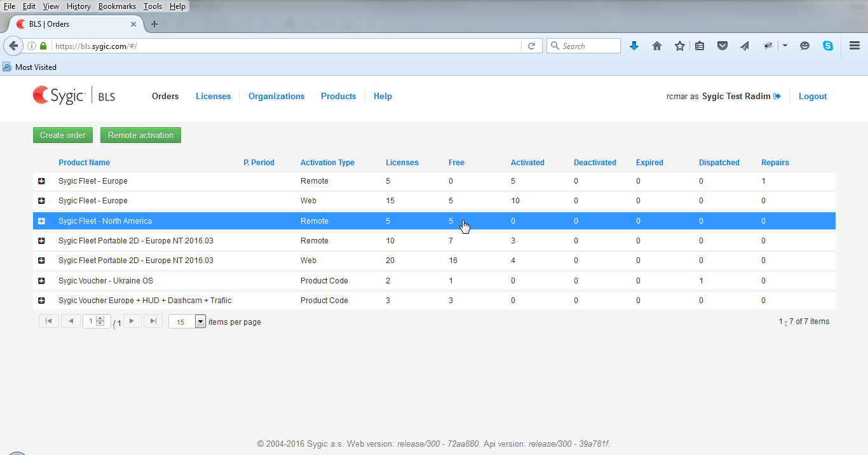Open the View menu

[x=51, y=6]
